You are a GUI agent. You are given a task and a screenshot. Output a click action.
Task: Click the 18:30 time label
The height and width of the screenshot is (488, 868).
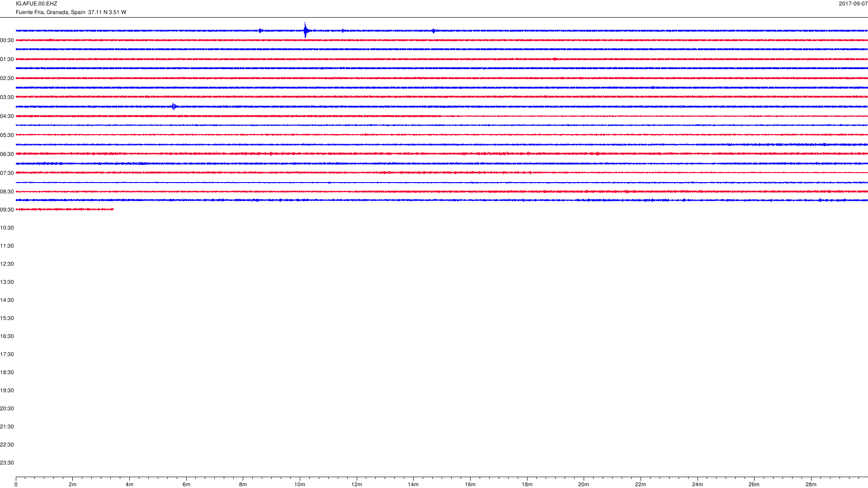click(7, 372)
